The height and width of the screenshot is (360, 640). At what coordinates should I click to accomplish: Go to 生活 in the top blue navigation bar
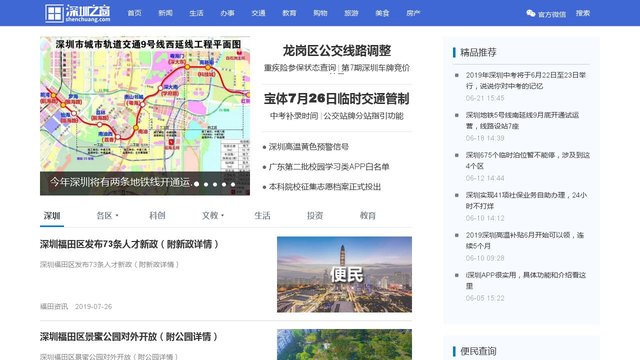click(196, 13)
